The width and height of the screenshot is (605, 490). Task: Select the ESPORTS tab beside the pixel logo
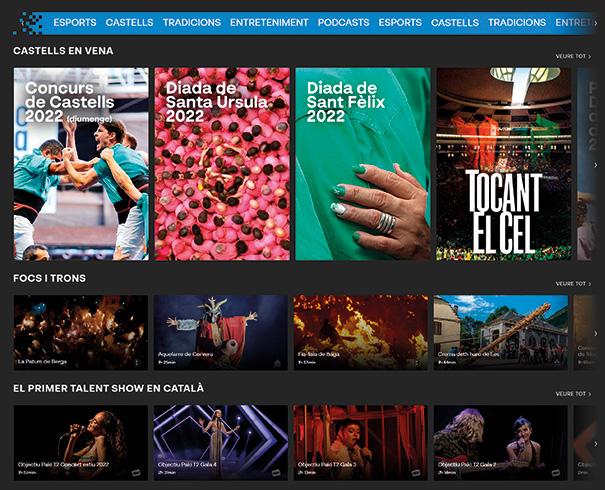75,23
